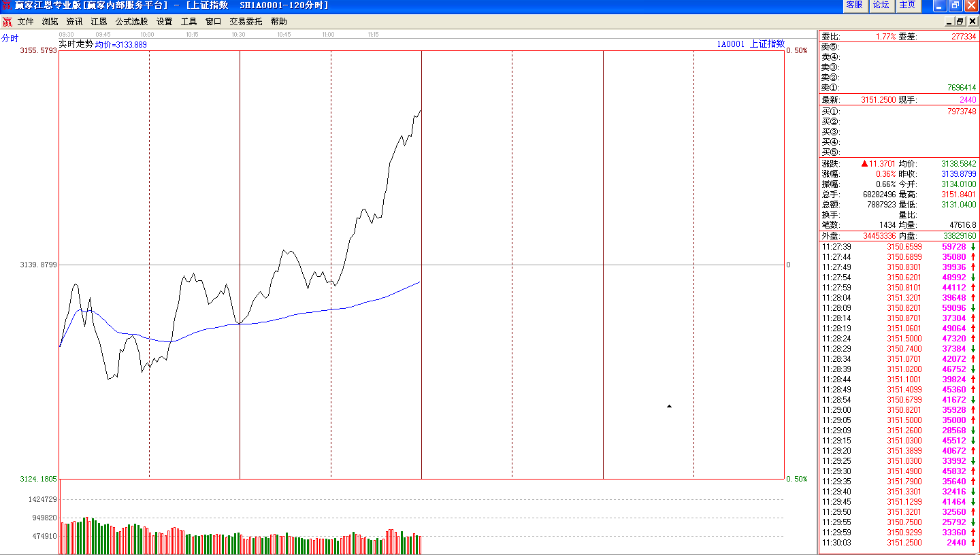Viewport: 980px width, 555px height.
Task: Select the 11:29:59 tick row
Action: (x=899, y=533)
